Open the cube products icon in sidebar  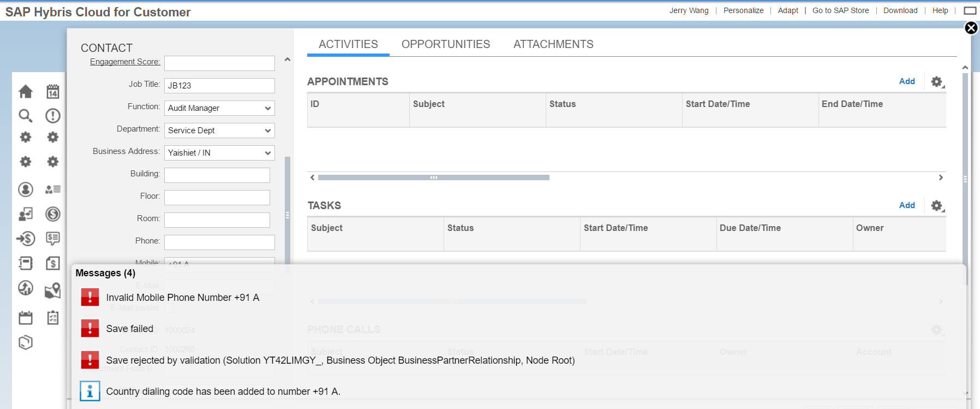pyautogui.click(x=26, y=342)
